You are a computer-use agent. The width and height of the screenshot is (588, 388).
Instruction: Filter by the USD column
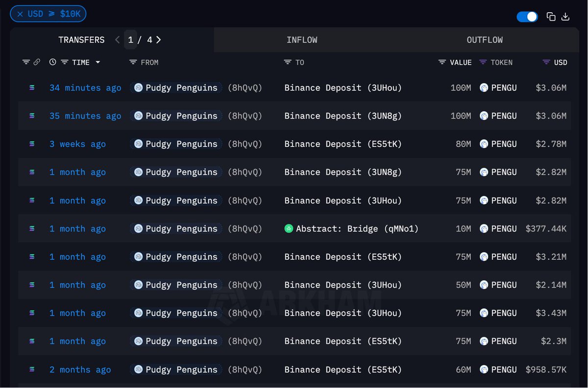[x=546, y=62]
